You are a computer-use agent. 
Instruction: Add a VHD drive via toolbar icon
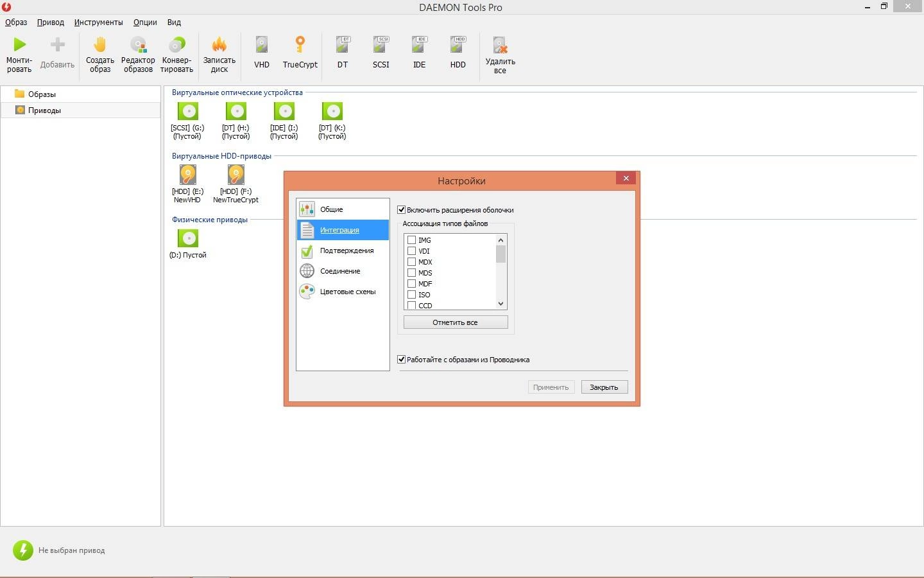[x=261, y=45]
